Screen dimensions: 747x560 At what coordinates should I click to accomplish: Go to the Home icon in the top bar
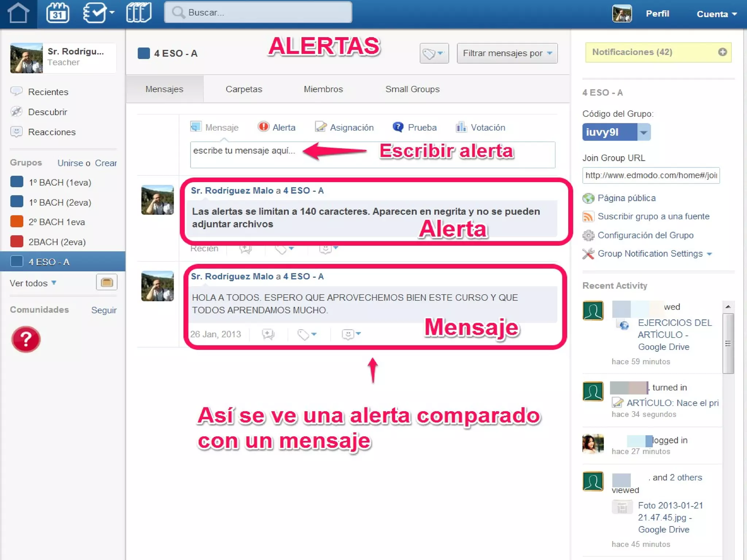[18, 13]
